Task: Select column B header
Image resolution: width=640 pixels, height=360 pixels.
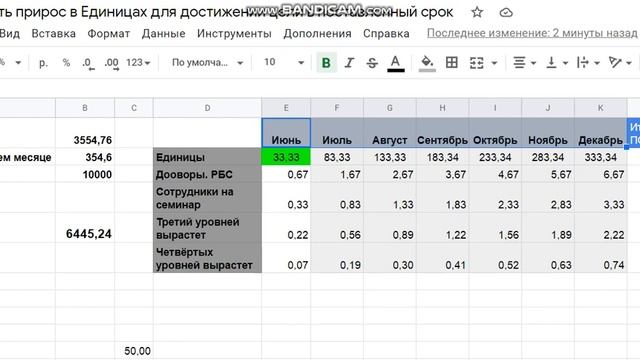Action: (85, 108)
